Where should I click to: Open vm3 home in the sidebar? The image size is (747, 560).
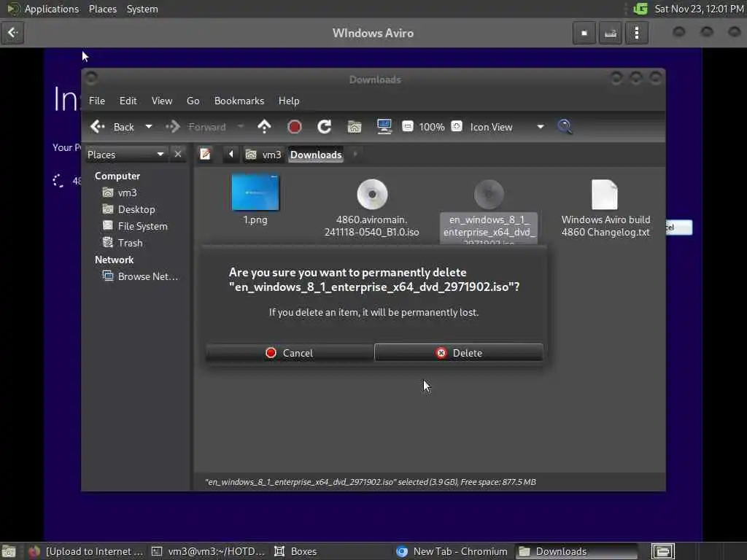120,192
